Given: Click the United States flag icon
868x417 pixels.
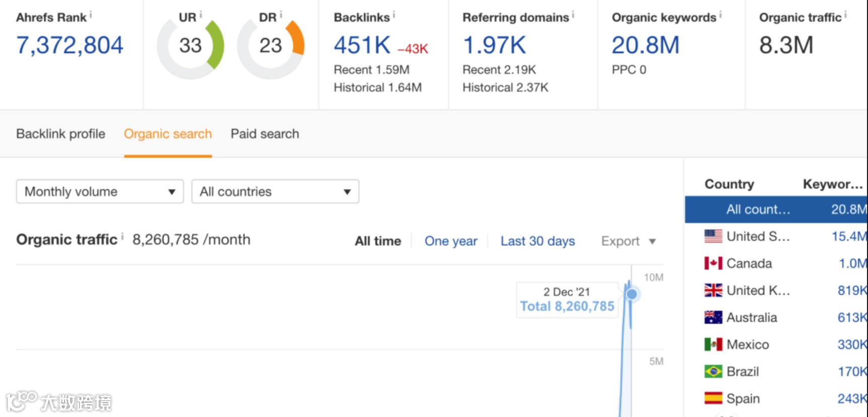Looking at the screenshot, I should (x=713, y=236).
